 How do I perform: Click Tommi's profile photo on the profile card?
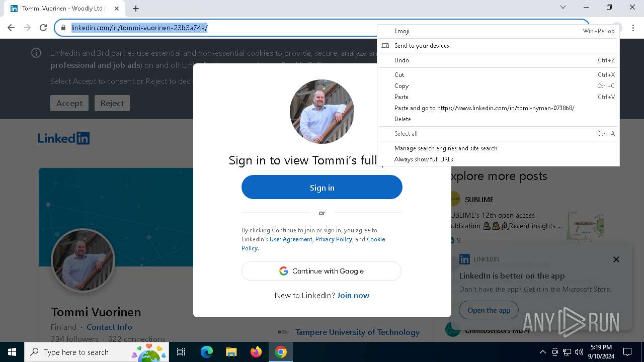[83, 260]
